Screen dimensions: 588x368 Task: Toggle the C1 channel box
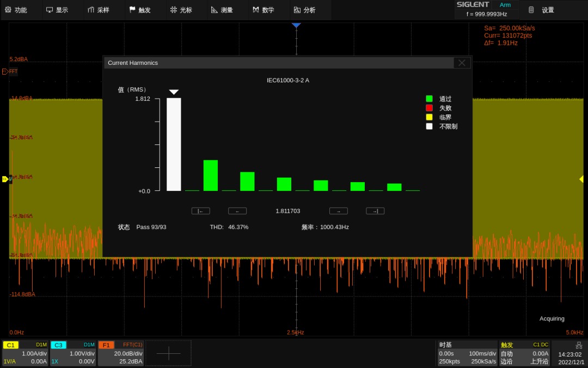click(25, 353)
